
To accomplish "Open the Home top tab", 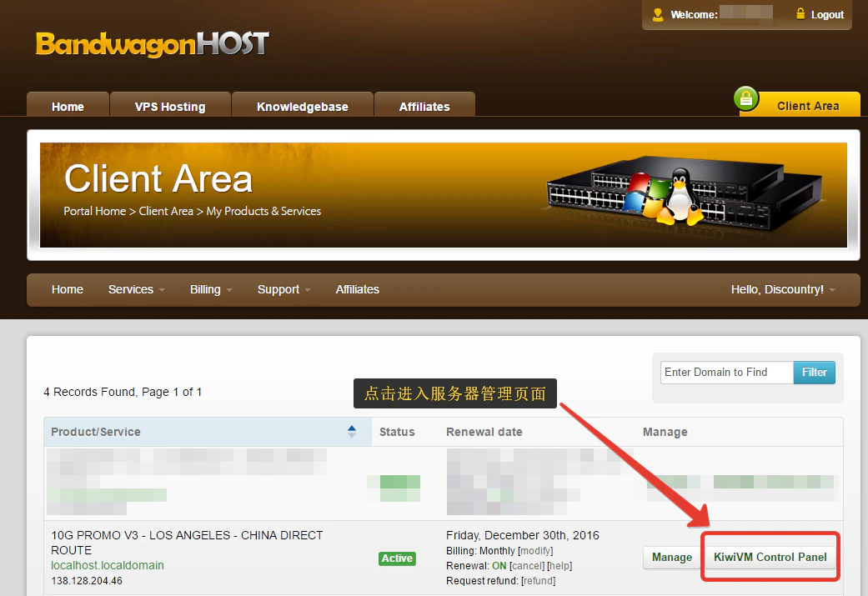I will [x=68, y=105].
